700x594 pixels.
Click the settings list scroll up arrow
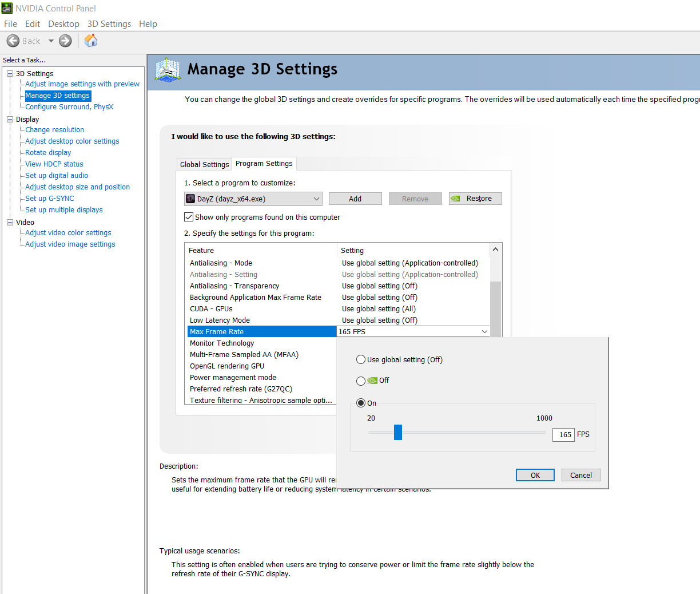(496, 250)
